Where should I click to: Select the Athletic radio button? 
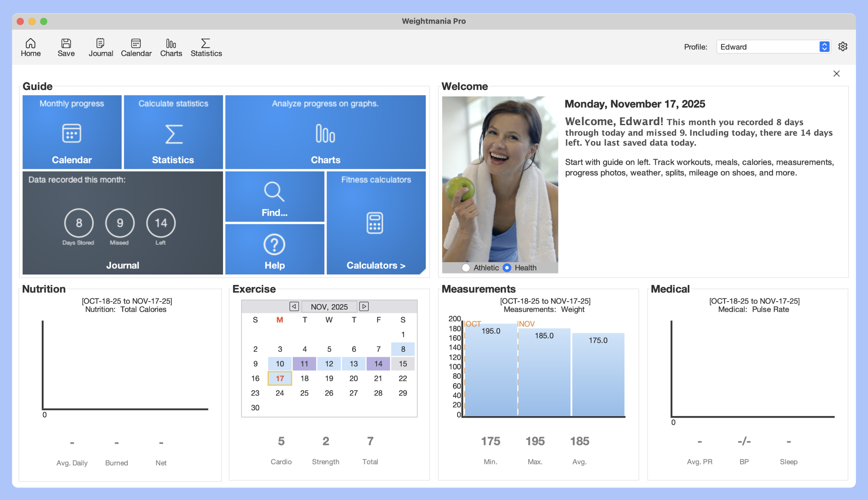[x=466, y=268]
